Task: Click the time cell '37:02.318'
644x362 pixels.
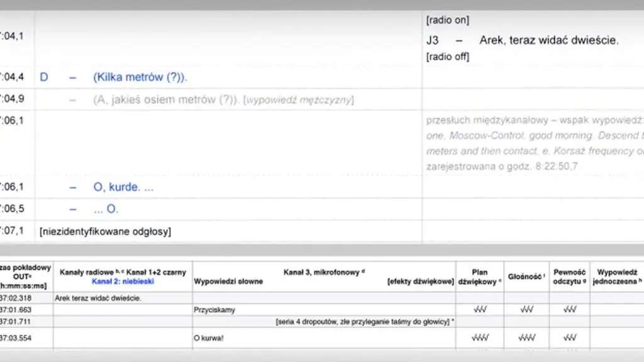Action: click(x=16, y=298)
